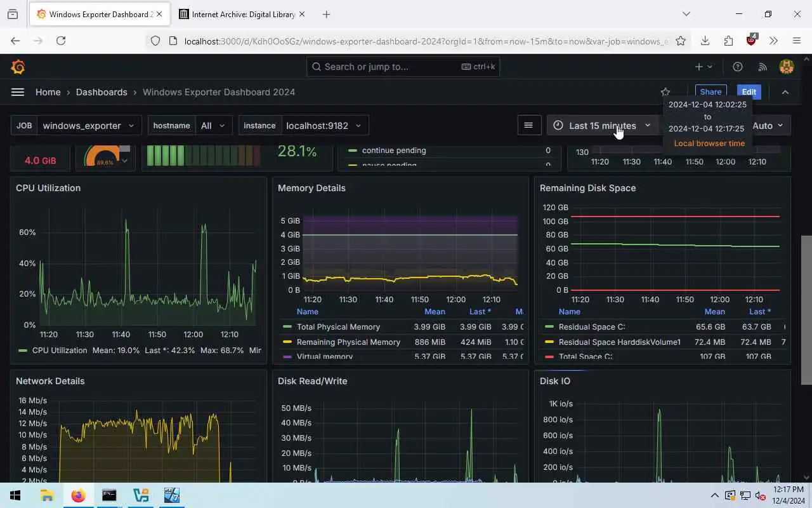Open the instance localhost:9182 dropdown

point(324,125)
